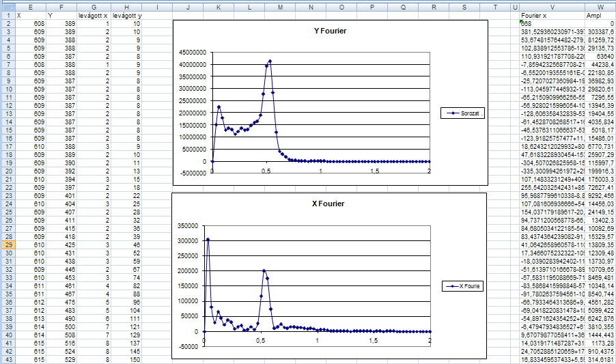616x364 pixels.
Task: Select column T header
Action: (495, 7)
